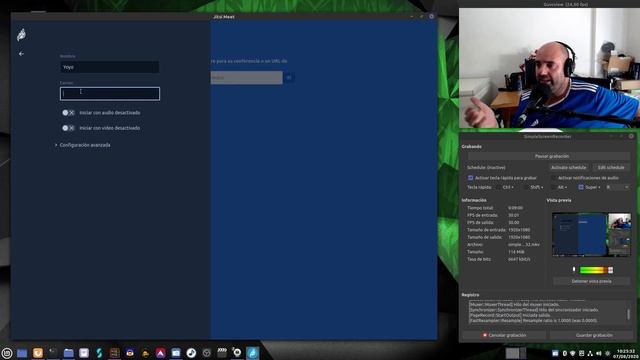The width and height of the screenshot is (640, 360).
Task: Click the recorder preview thumbnail
Action: click(591, 235)
